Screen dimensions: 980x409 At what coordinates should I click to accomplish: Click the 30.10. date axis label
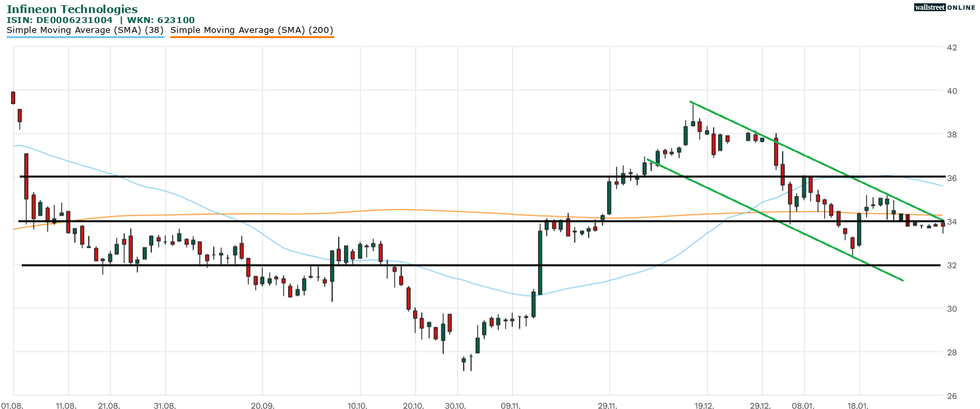tap(456, 406)
